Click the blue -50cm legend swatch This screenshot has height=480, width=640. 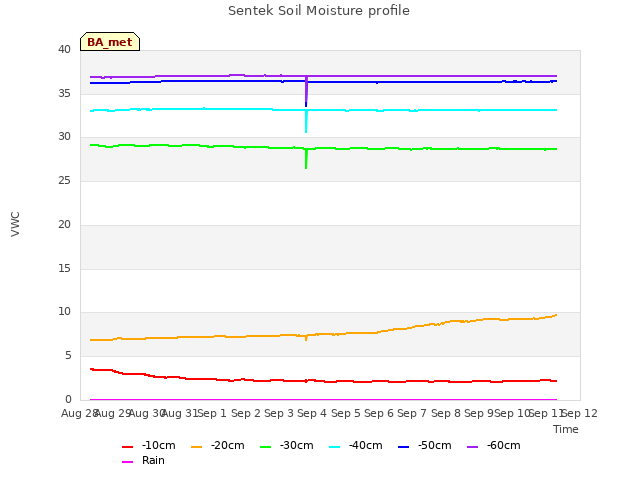pyautogui.click(x=404, y=447)
